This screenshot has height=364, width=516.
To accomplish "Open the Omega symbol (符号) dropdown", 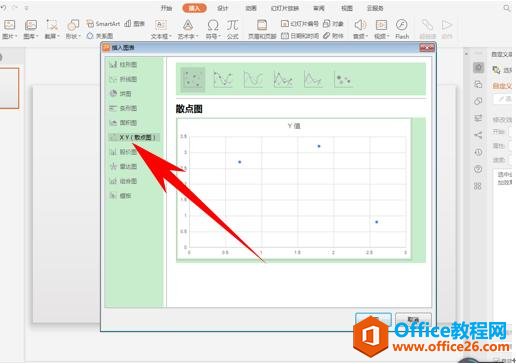I will (213, 29).
